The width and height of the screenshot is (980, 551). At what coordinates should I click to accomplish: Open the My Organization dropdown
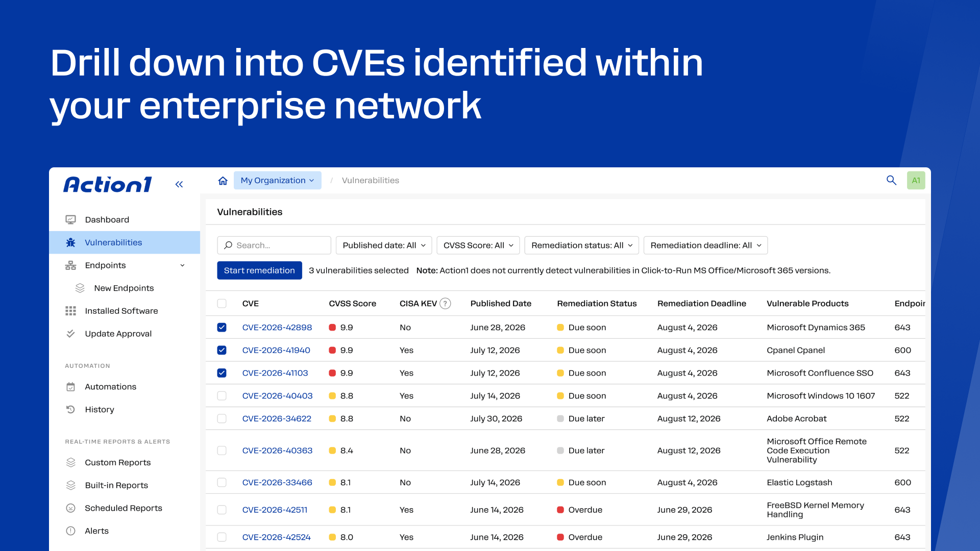coord(278,181)
